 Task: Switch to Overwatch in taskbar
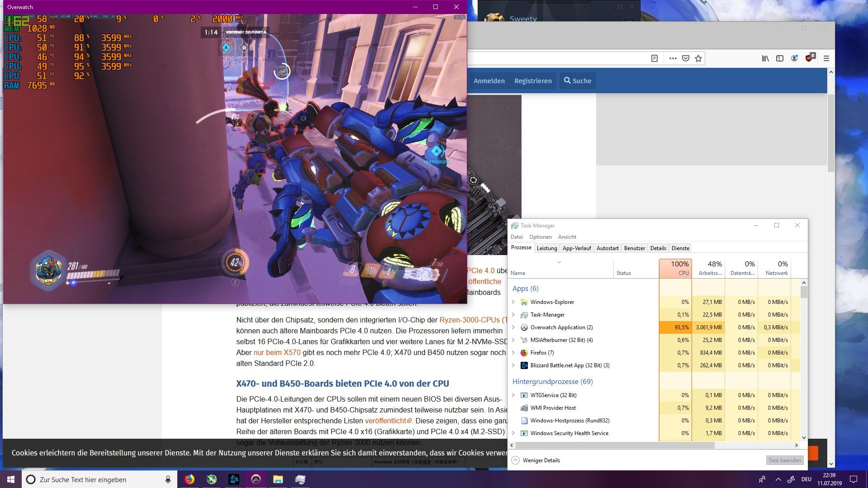click(256, 479)
